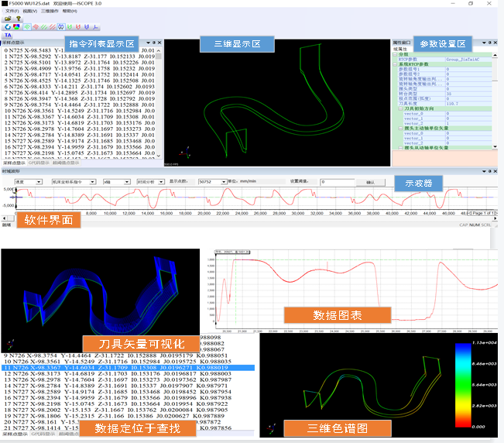Collapse the 分组 property group
This screenshot has height=443, width=504.
[396, 53]
